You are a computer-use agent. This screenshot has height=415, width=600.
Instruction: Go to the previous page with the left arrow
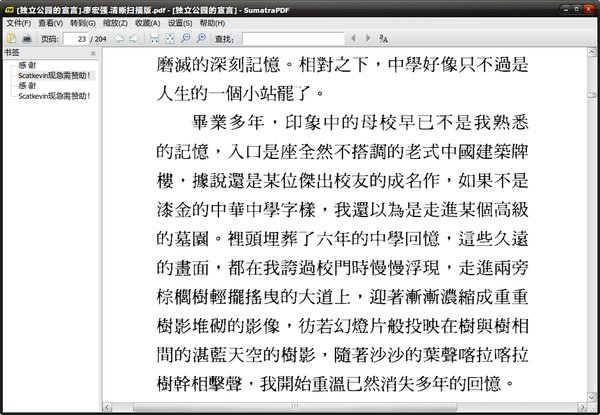(x=119, y=38)
